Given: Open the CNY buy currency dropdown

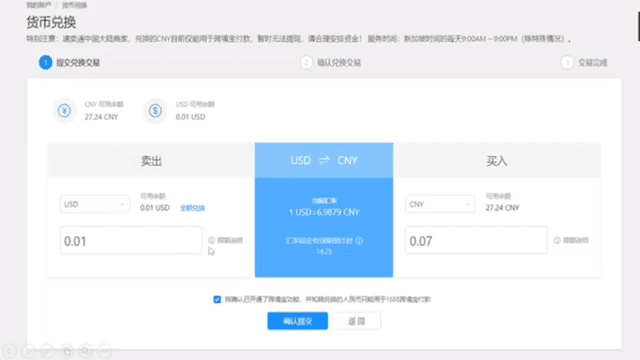Looking at the screenshot, I should (x=440, y=204).
